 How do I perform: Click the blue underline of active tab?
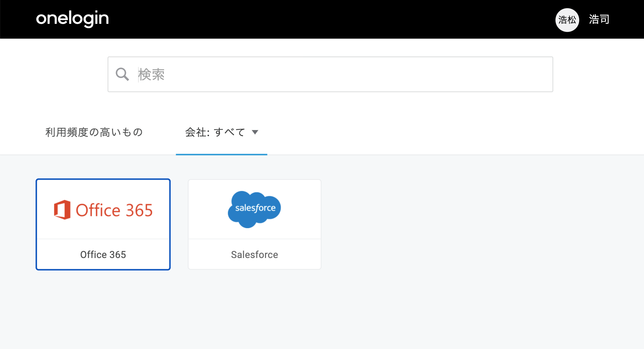[x=222, y=154]
